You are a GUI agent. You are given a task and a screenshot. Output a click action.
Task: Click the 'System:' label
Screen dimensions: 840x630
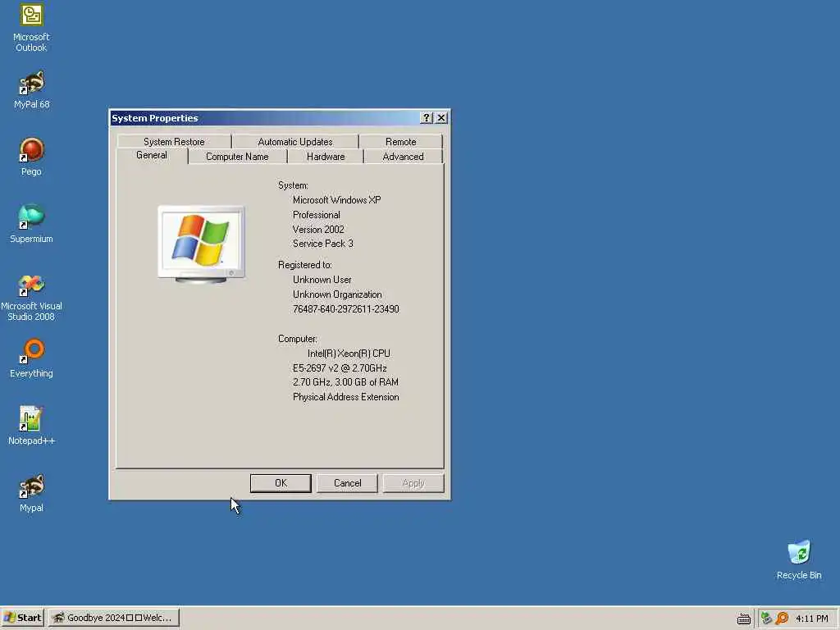(x=293, y=185)
